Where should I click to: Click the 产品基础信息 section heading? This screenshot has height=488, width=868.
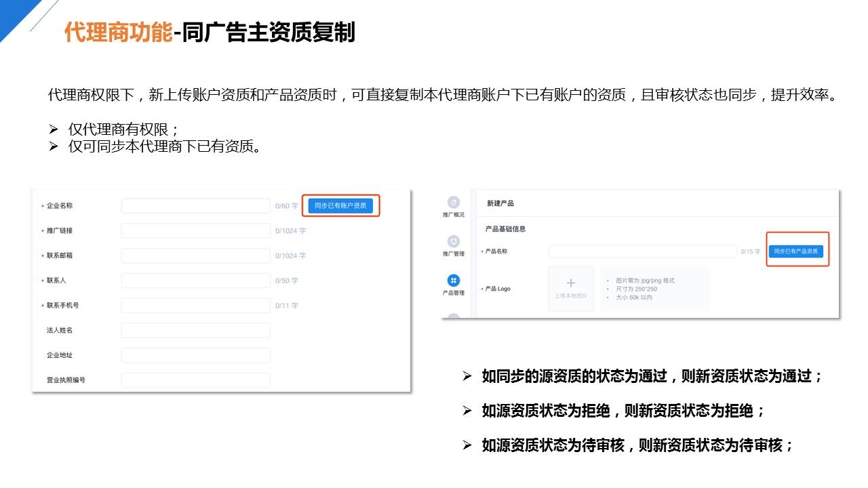pyautogui.click(x=506, y=229)
